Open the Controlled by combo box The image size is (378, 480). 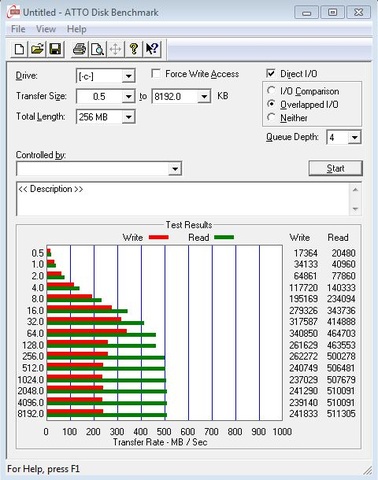click(99, 169)
